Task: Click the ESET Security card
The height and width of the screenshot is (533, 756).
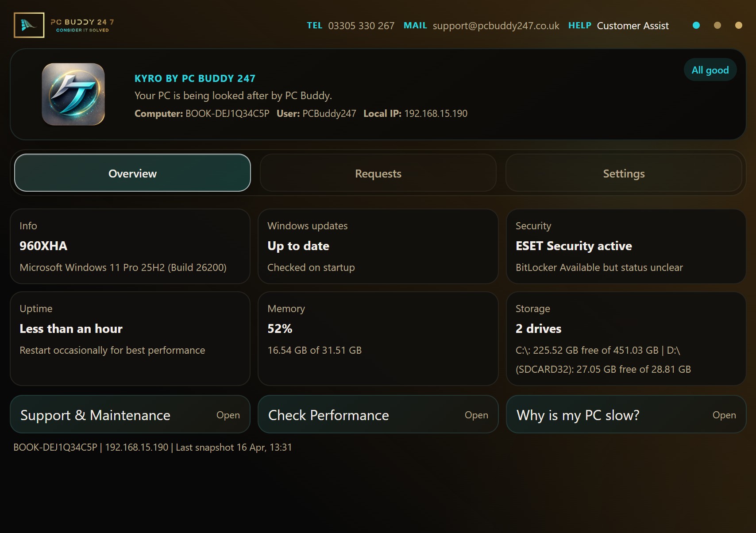Action: [x=625, y=246]
